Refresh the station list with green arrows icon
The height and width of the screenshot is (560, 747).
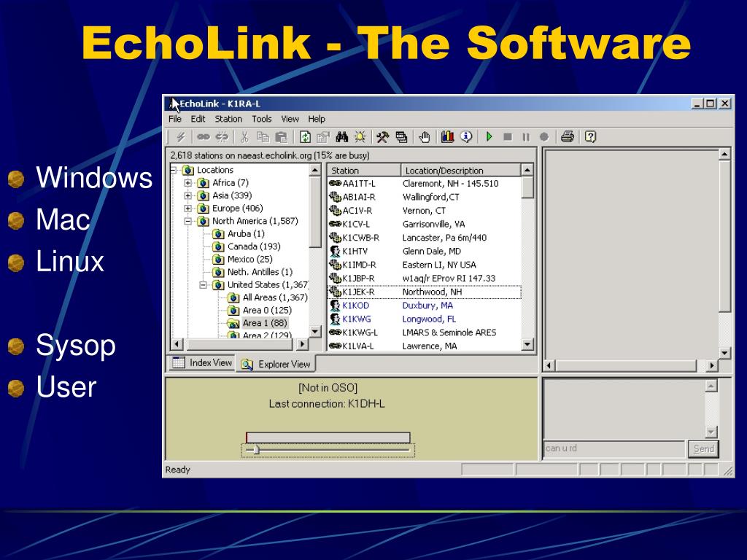[305, 137]
